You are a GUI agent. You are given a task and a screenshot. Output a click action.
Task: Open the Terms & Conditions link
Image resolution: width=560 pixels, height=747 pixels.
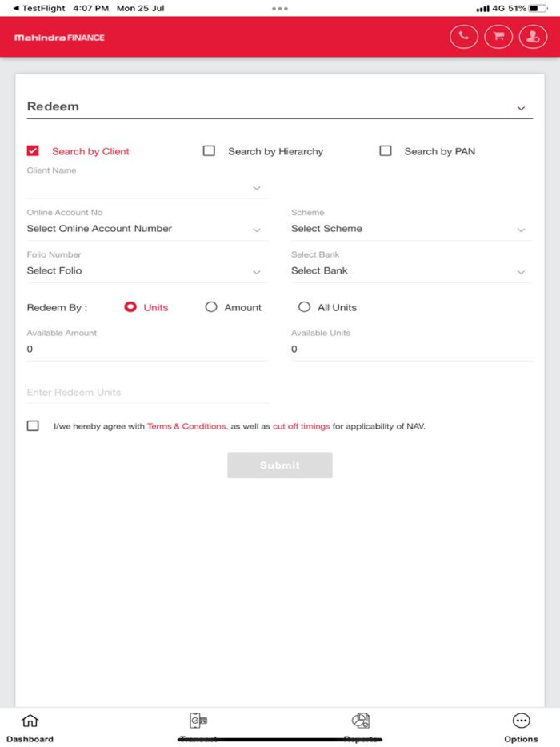coord(186,425)
